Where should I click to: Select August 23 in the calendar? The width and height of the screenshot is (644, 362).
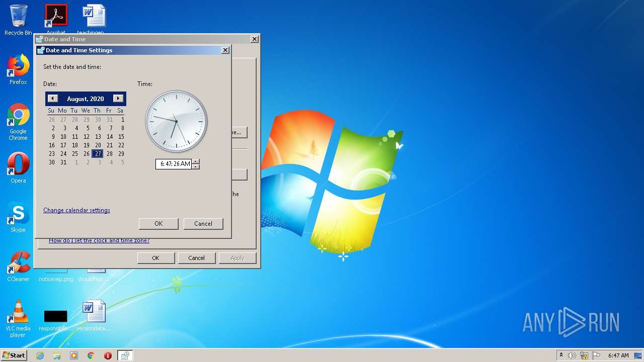click(x=52, y=154)
